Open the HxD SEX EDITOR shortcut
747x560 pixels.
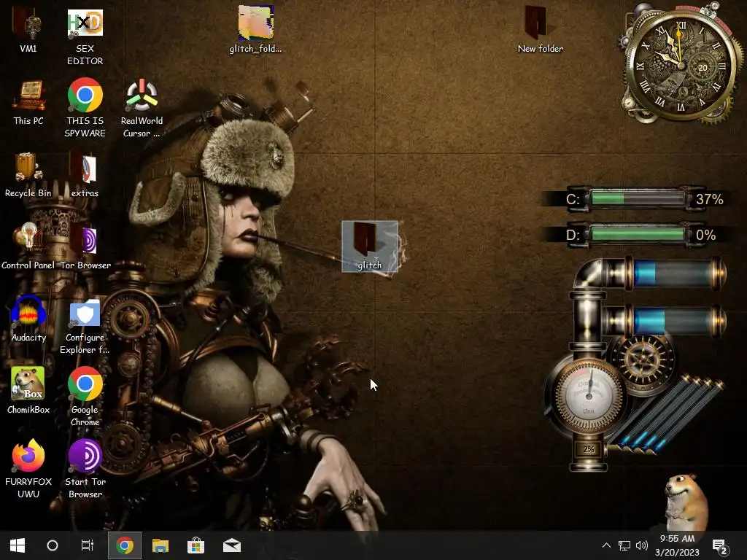(85, 36)
